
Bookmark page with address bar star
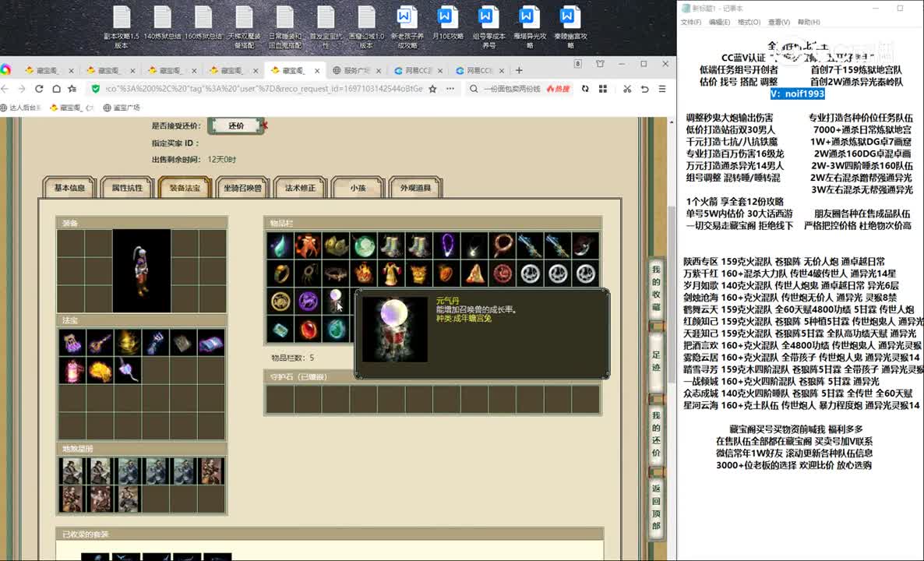click(433, 88)
